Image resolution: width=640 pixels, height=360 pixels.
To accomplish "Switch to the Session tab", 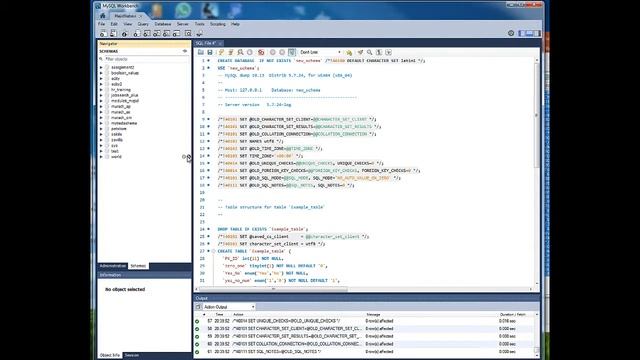I will [x=131, y=355].
